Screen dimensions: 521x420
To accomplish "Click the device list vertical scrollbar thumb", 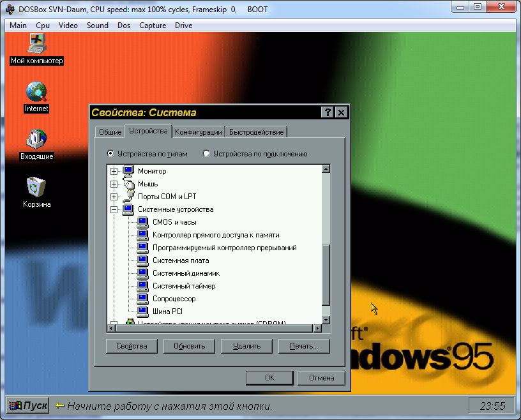I will pyautogui.click(x=326, y=275).
